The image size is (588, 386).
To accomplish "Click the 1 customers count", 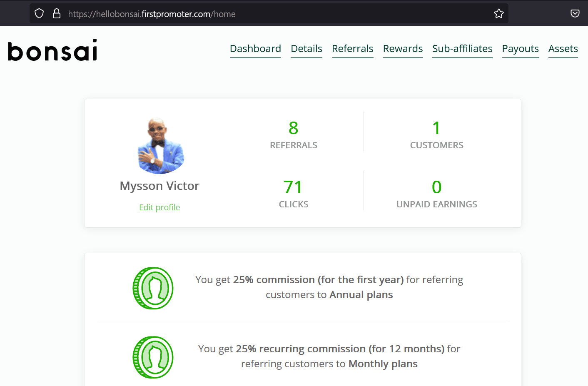I will click(x=436, y=128).
